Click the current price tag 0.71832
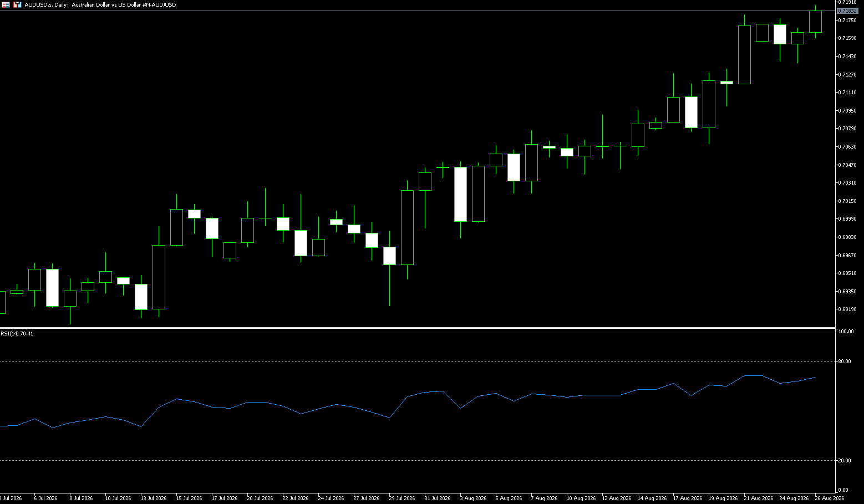The height and width of the screenshot is (504, 864). coord(847,11)
